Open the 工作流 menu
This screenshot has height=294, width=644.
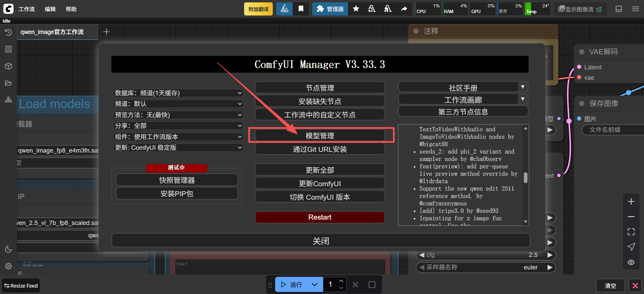click(26, 9)
